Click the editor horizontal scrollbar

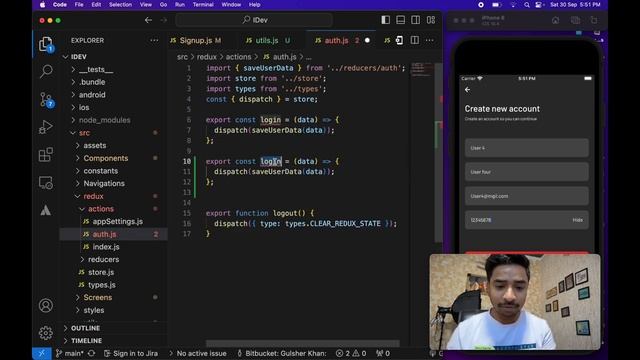point(302,343)
